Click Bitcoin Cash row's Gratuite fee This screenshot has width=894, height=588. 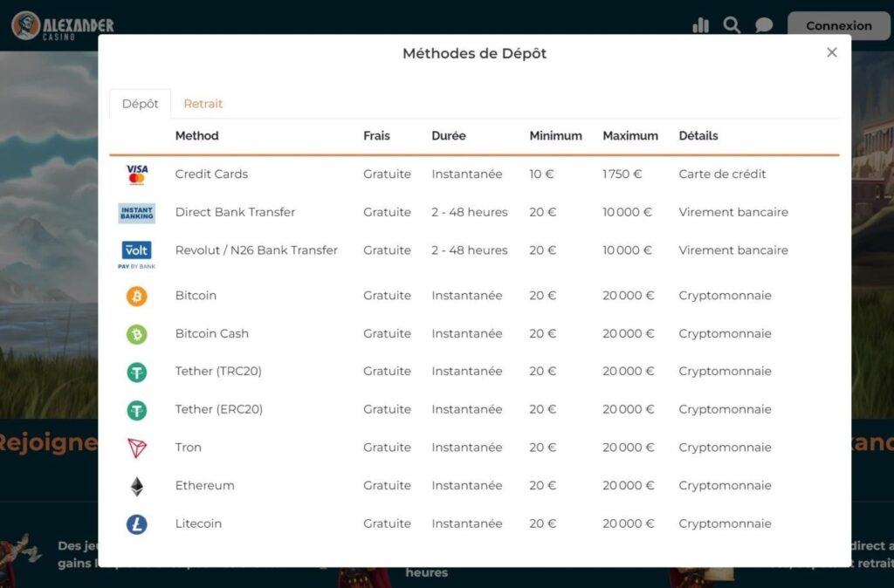point(387,333)
